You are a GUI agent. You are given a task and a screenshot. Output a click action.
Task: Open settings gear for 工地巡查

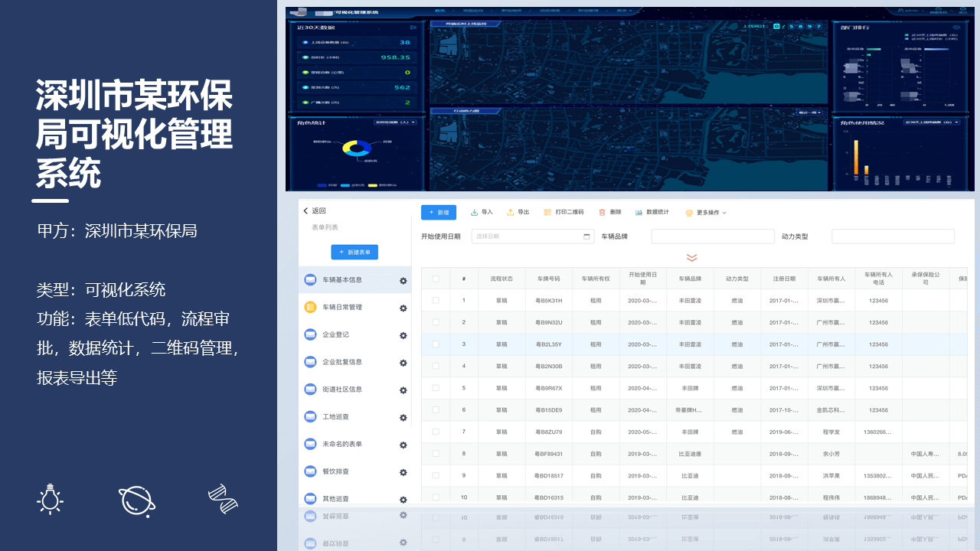click(x=403, y=418)
